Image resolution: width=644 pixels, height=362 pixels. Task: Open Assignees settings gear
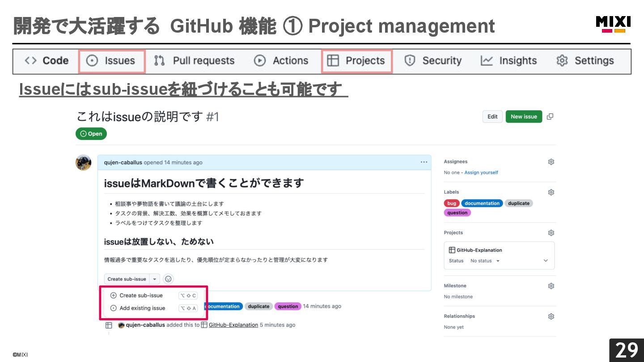(x=551, y=162)
